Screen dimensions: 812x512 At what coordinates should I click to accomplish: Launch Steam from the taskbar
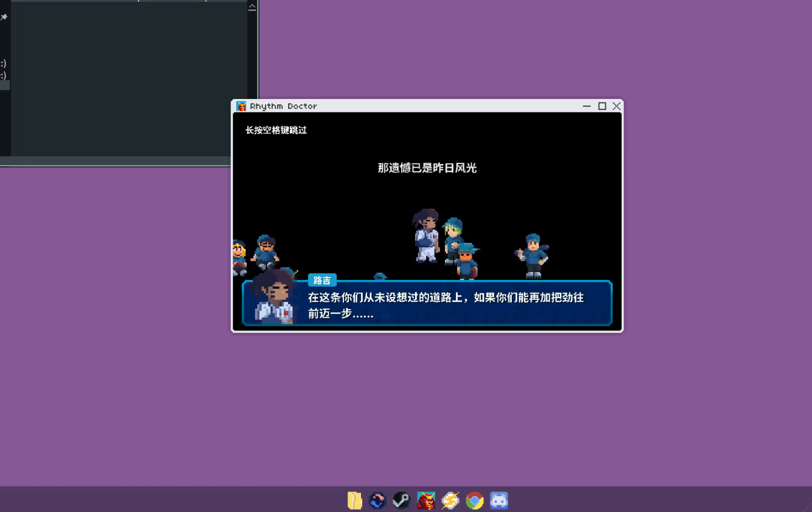pos(401,500)
